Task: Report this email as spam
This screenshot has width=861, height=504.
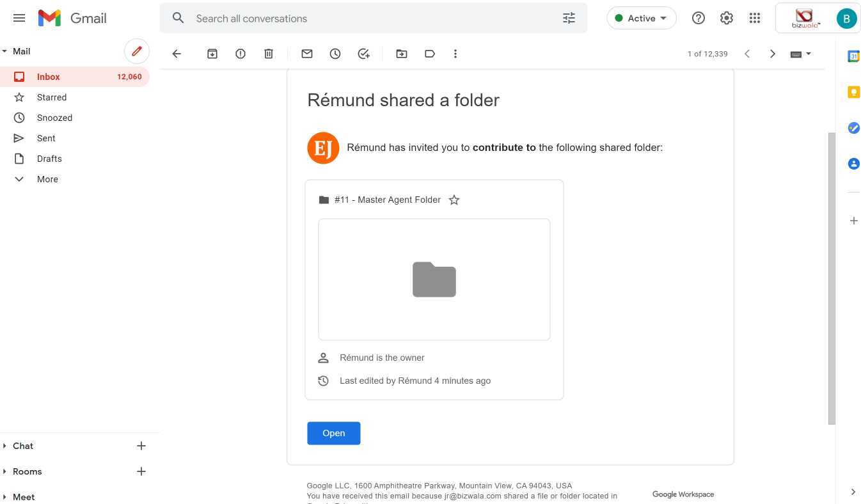Action: 241,54
